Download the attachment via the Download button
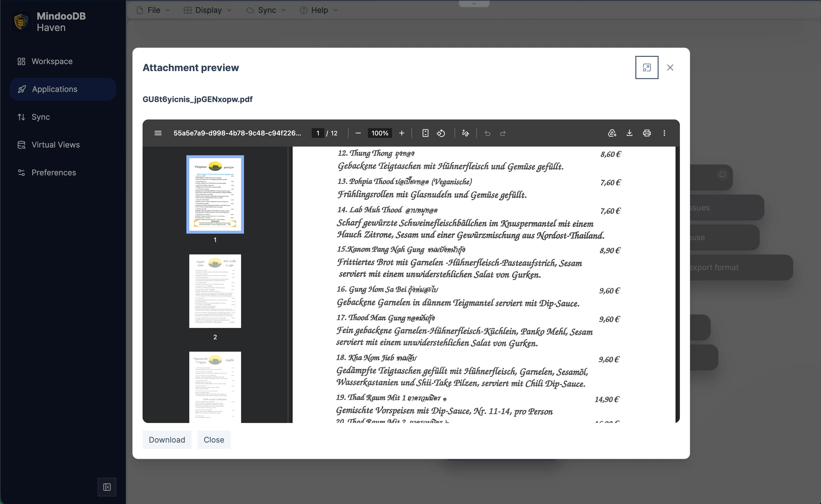 (x=167, y=440)
